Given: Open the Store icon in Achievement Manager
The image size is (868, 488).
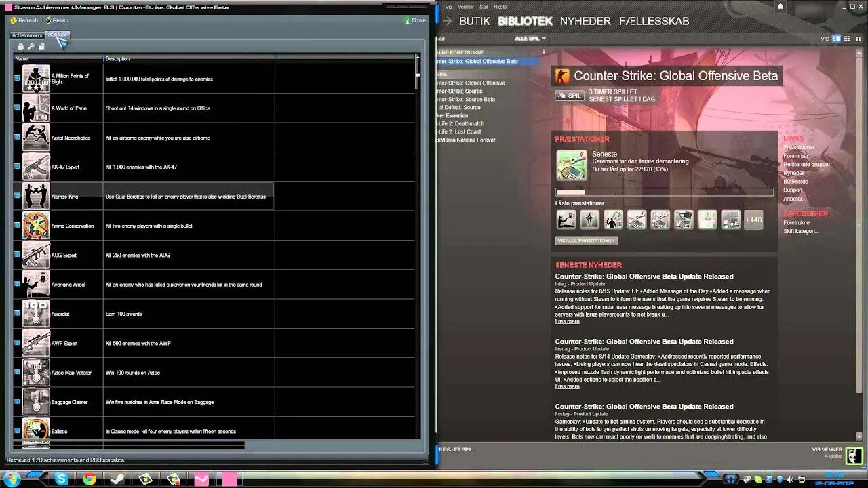Looking at the screenshot, I should (407, 20).
